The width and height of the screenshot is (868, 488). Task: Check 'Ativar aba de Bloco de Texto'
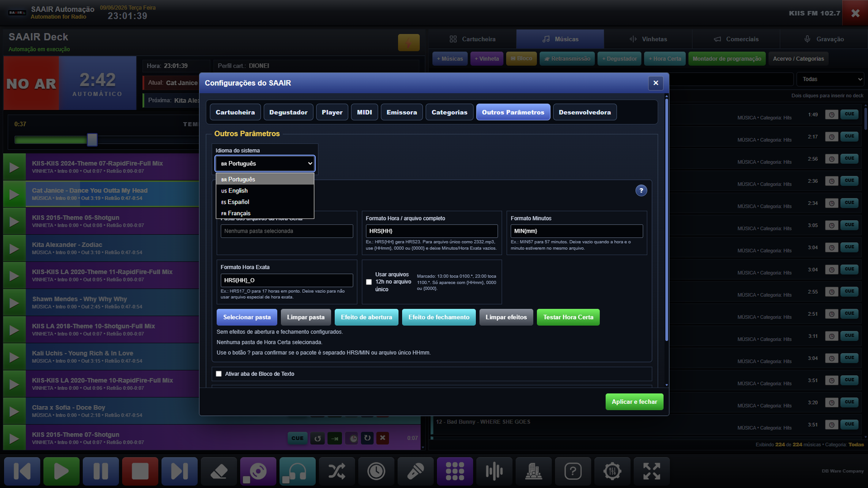click(x=219, y=374)
